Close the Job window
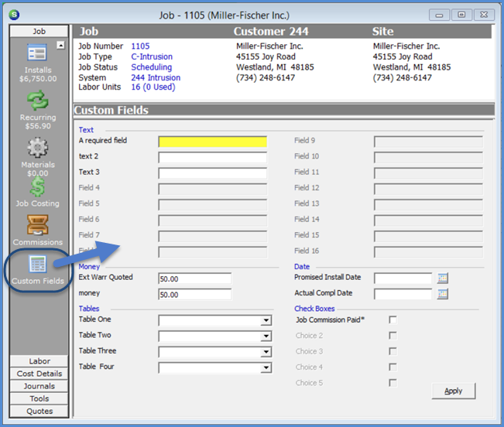Image resolution: width=504 pixels, height=427 pixels. coord(484,15)
